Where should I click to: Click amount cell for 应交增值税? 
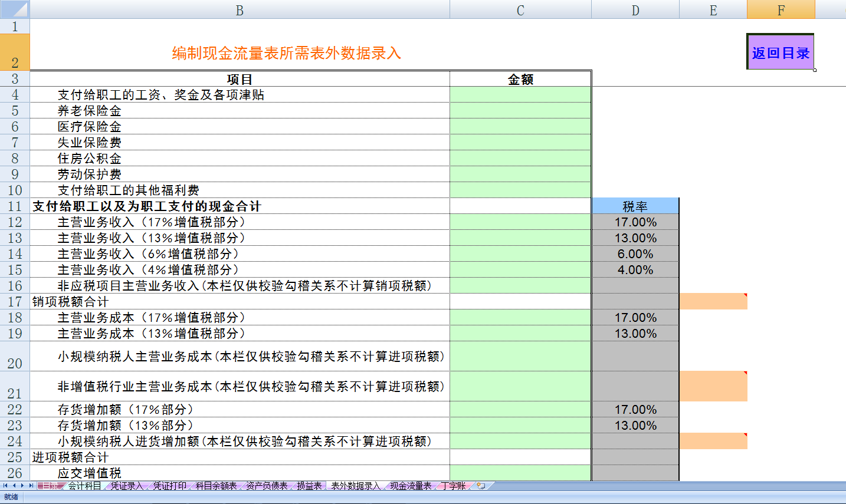(520, 473)
